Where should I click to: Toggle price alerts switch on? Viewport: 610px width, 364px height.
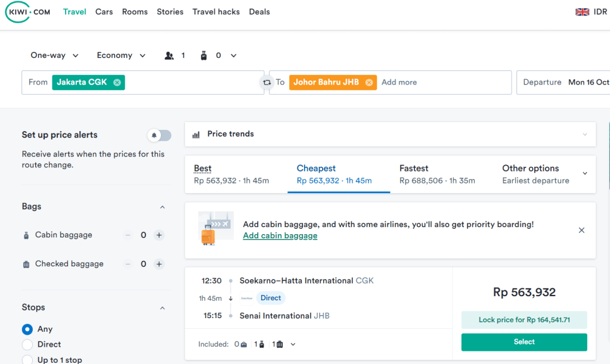click(159, 135)
